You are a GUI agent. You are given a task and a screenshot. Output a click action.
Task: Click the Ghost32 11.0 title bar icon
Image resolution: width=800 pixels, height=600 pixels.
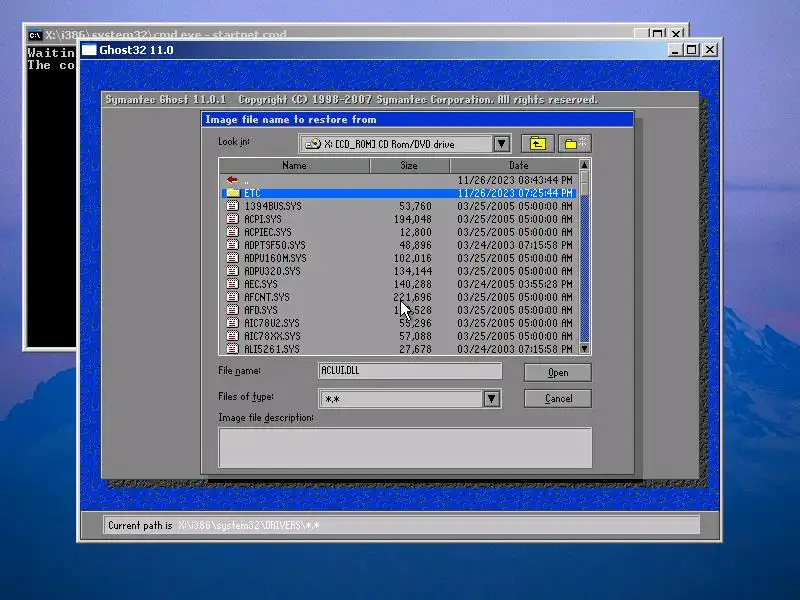[89, 49]
